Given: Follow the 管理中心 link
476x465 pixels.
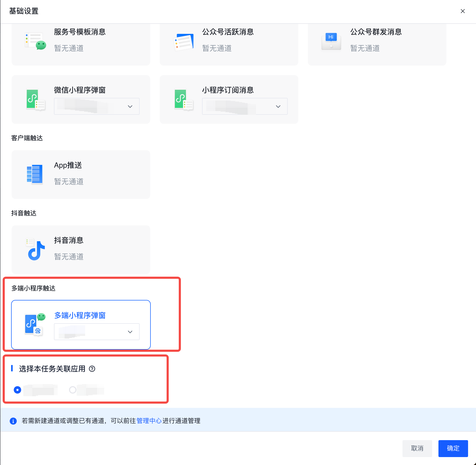Looking at the screenshot, I should (x=149, y=421).
